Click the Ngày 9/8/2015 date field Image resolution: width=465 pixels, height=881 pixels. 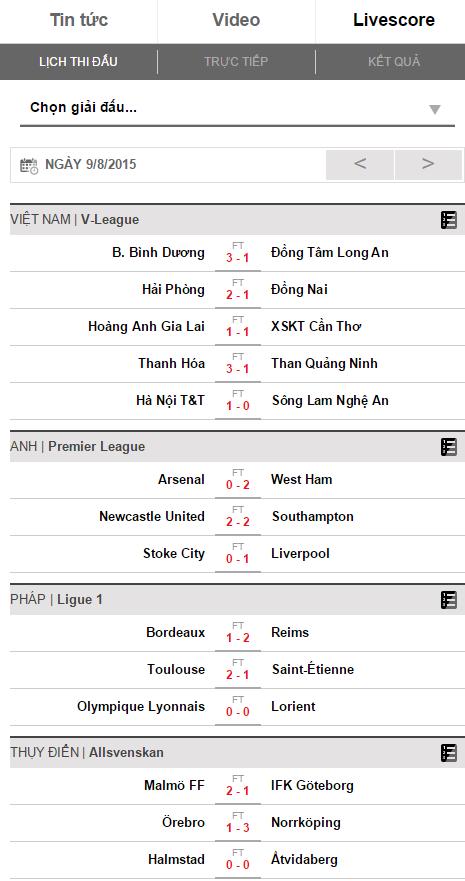tap(90, 165)
